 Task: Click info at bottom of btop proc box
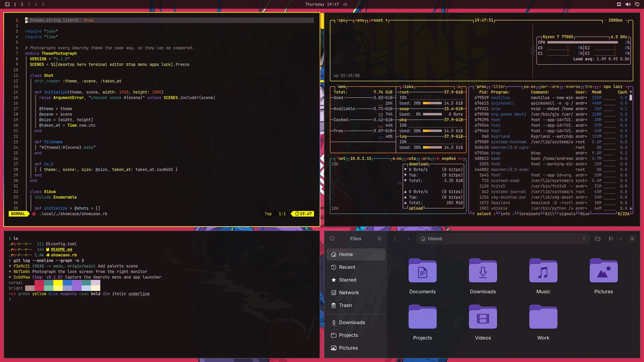[505, 214]
